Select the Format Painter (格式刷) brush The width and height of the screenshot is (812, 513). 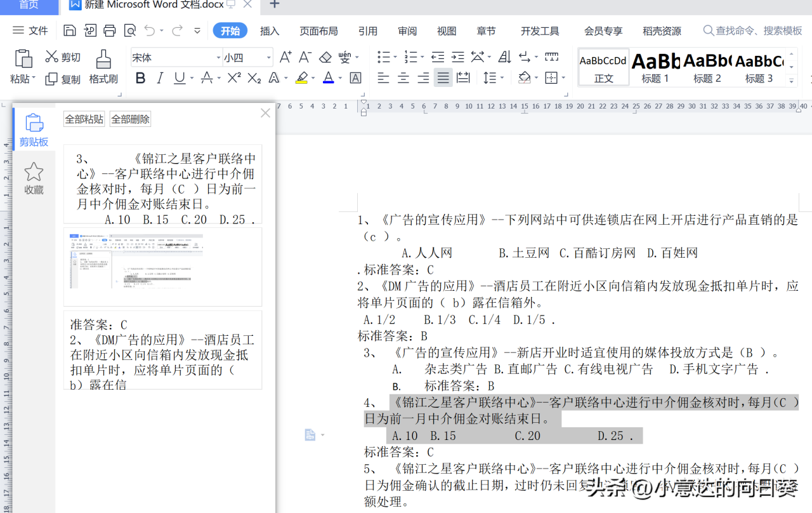coord(103,67)
